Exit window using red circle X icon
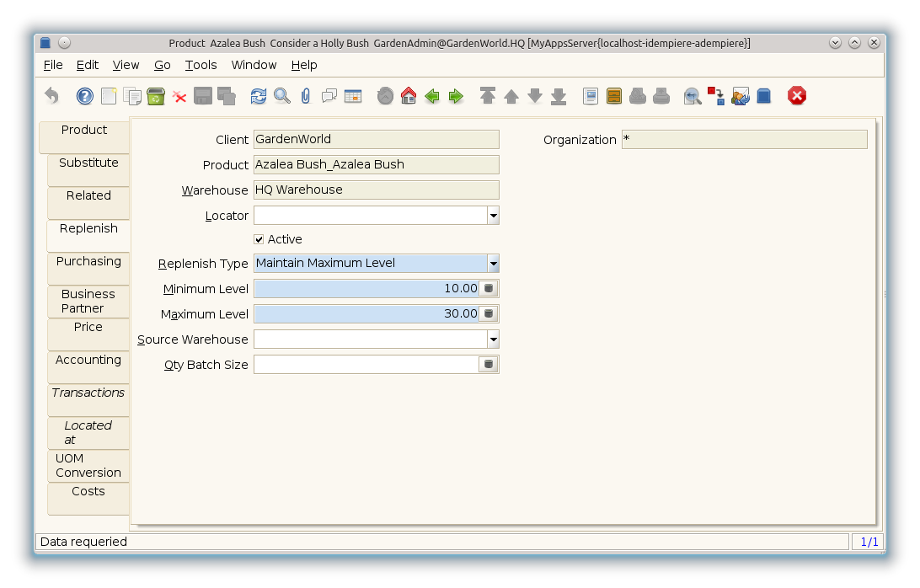Image resolution: width=920 pixels, height=588 pixels. (797, 96)
